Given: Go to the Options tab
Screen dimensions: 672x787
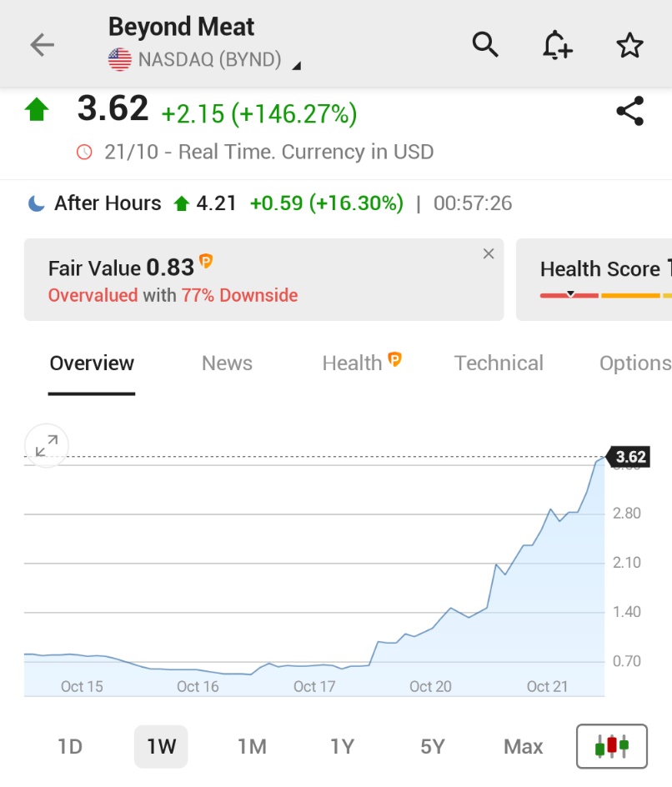Looking at the screenshot, I should pos(635,363).
